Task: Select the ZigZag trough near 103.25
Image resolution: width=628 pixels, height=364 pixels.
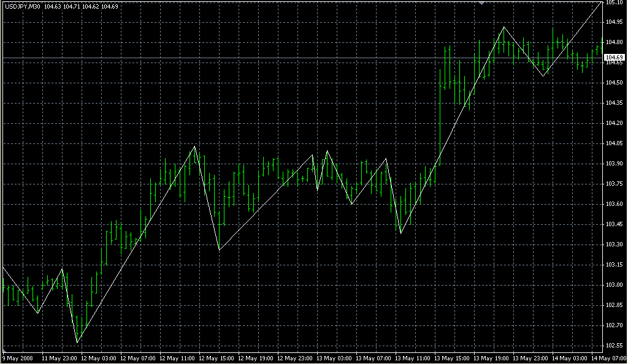Action: (x=220, y=249)
